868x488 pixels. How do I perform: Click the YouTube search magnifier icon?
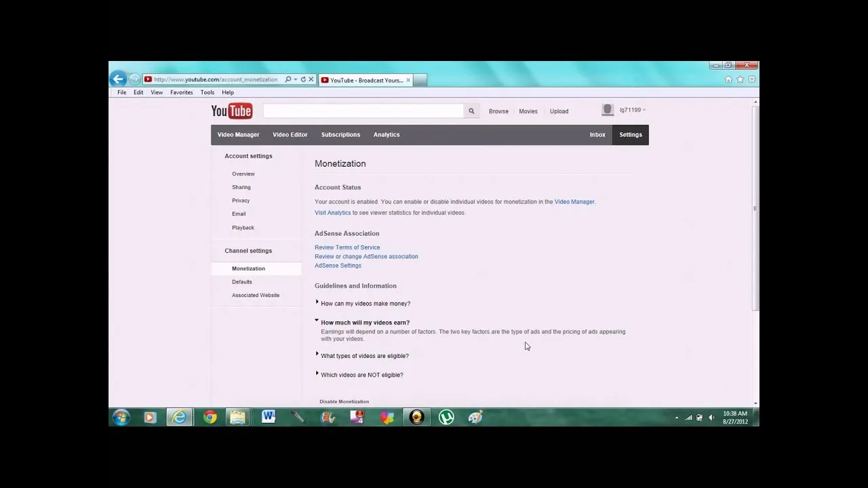click(x=471, y=110)
